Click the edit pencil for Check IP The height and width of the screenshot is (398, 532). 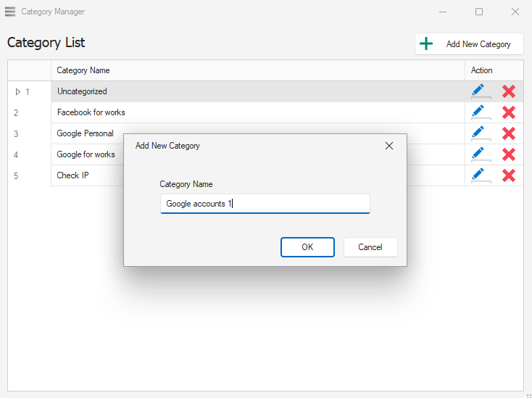[x=478, y=175]
